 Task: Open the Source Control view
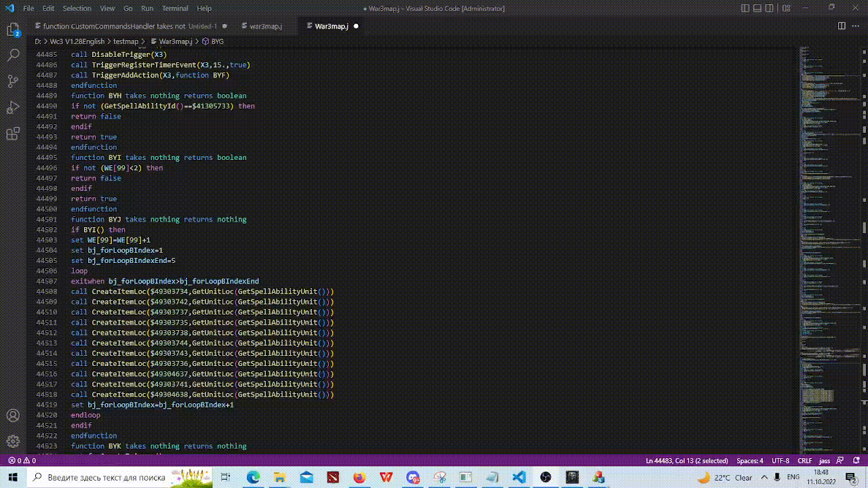13,81
